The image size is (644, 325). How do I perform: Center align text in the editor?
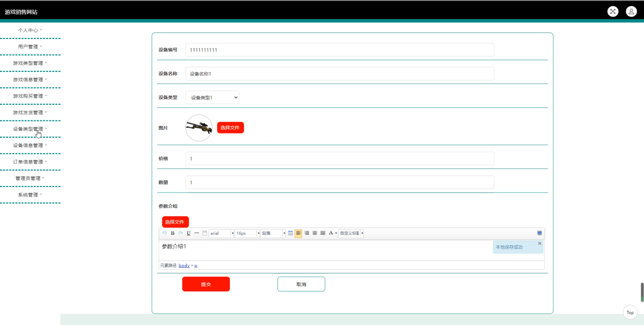pyautogui.click(x=315, y=233)
